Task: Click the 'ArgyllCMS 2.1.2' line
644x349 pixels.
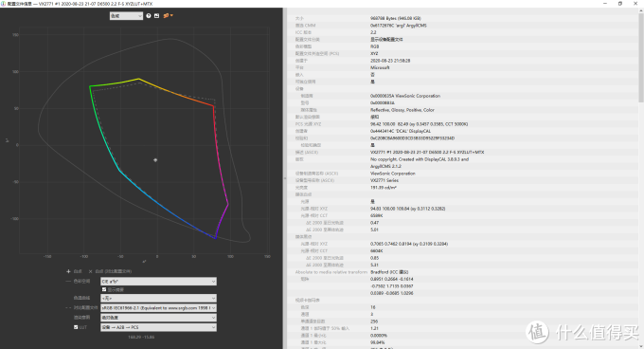Action: point(385,166)
